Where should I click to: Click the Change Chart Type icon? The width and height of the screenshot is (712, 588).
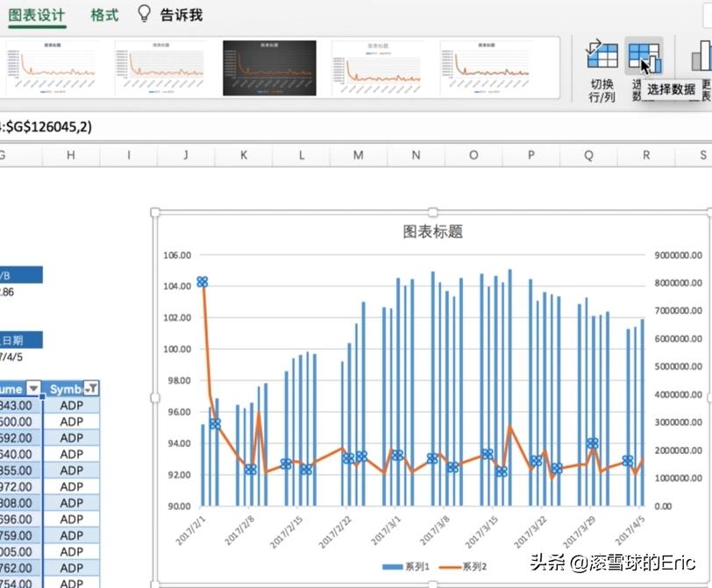(701, 56)
